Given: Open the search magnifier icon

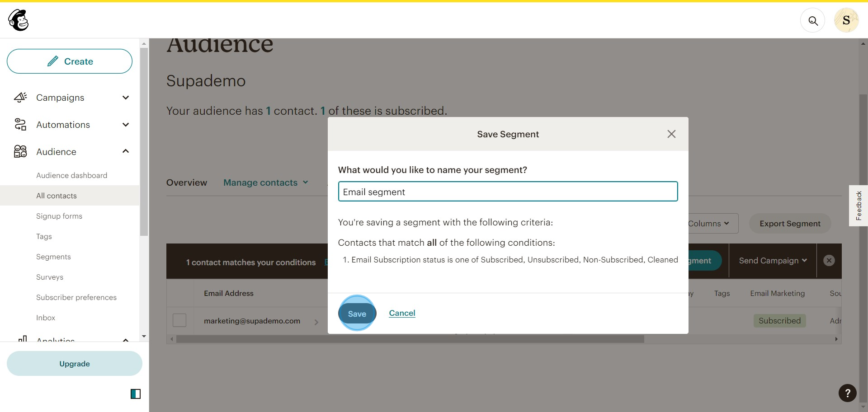Looking at the screenshot, I should (x=813, y=21).
